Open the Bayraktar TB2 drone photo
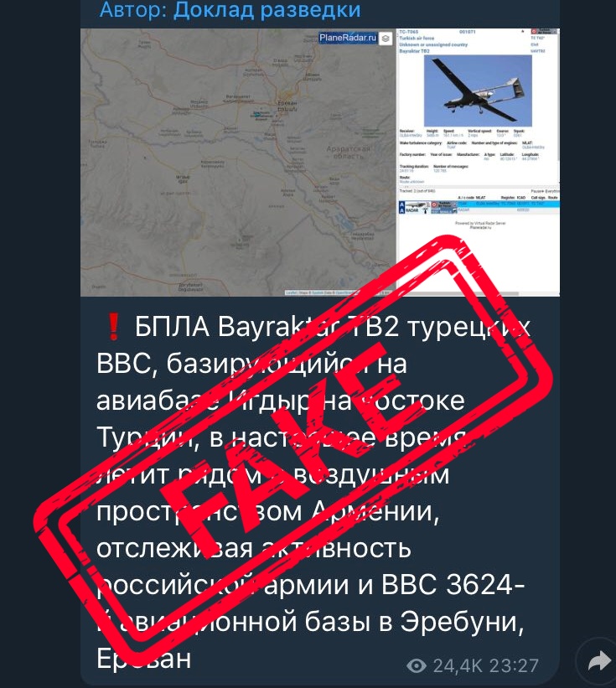 [478, 91]
